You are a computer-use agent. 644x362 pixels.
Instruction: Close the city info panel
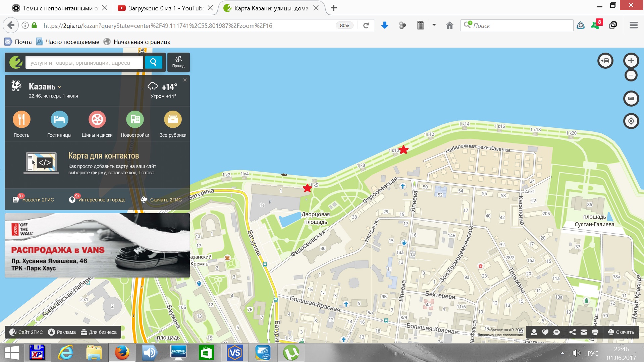[x=185, y=80]
